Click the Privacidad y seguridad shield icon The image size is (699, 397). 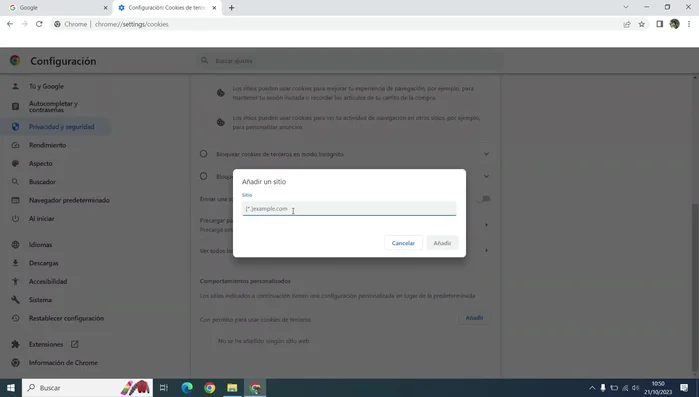16,127
